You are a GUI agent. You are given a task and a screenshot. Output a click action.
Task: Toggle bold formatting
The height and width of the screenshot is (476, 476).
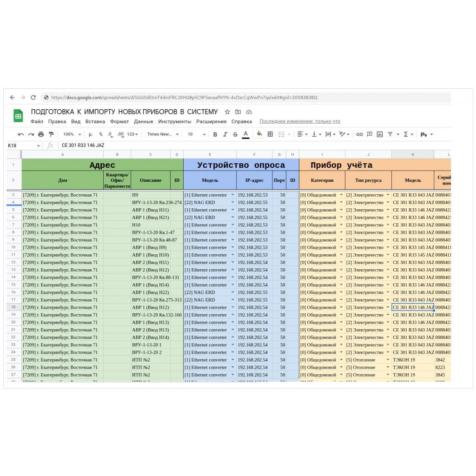click(x=215, y=134)
